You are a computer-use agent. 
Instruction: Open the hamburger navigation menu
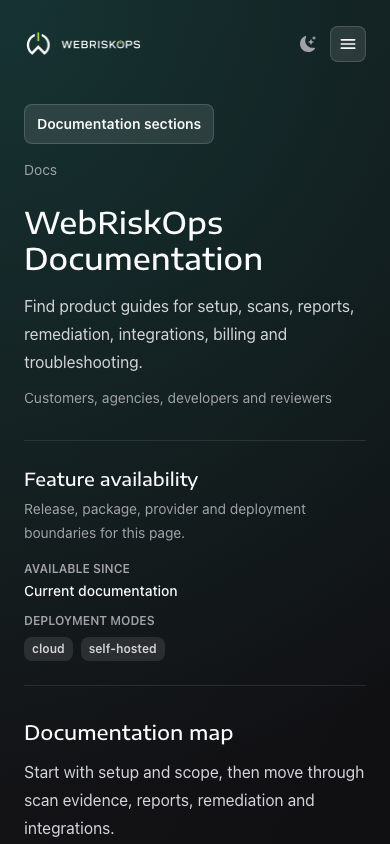(x=348, y=44)
